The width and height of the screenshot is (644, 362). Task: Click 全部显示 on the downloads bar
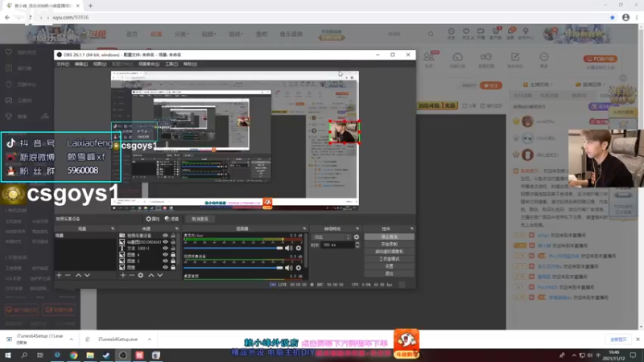point(618,339)
